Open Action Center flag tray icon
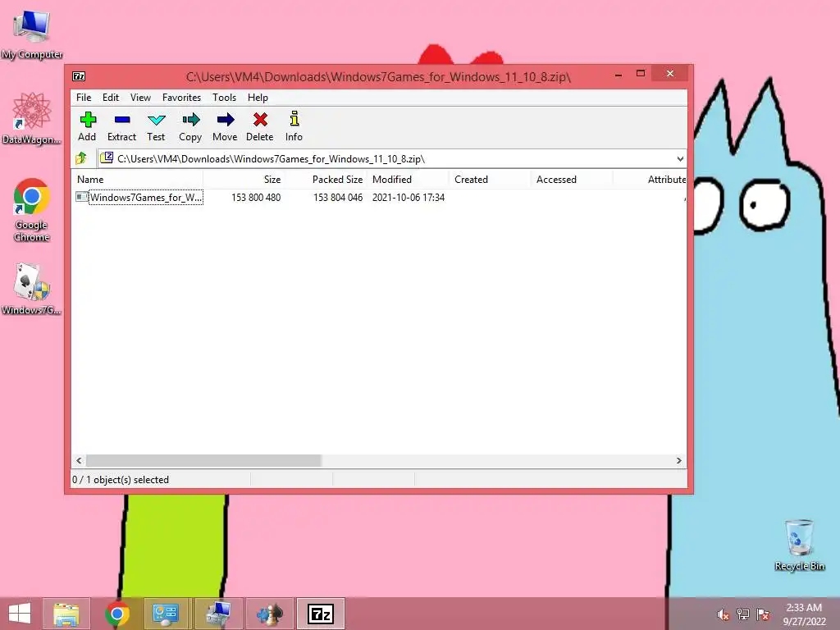Image resolution: width=840 pixels, height=630 pixels. (763, 614)
